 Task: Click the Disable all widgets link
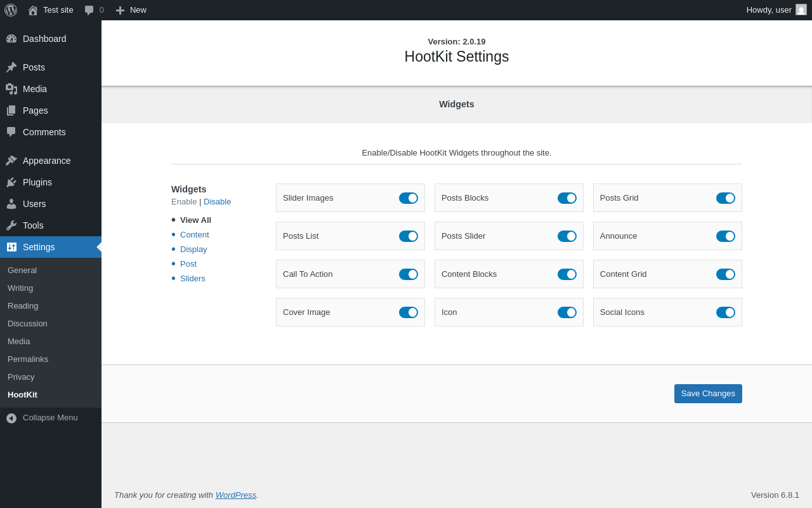point(217,202)
